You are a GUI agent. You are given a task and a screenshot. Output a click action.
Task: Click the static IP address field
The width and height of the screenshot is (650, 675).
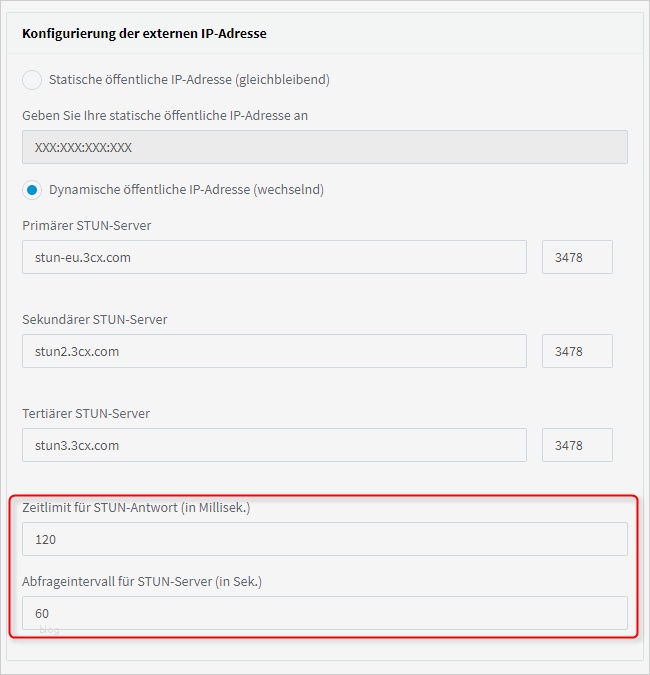(324, 147)
